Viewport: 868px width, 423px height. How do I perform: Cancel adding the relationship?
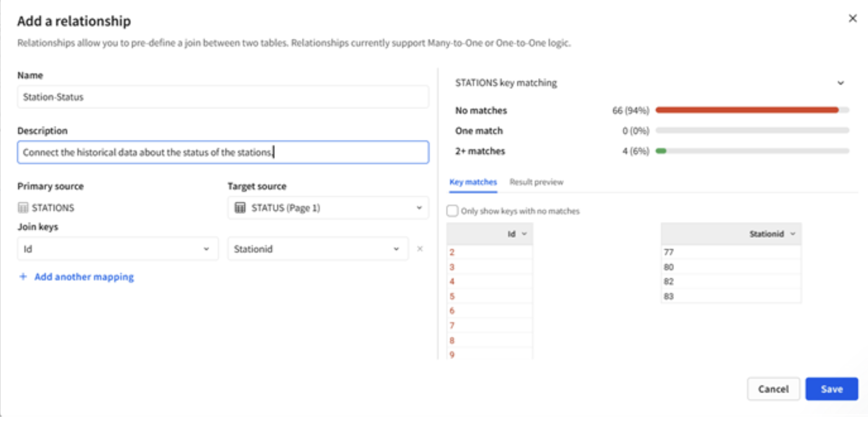point(773,389)
